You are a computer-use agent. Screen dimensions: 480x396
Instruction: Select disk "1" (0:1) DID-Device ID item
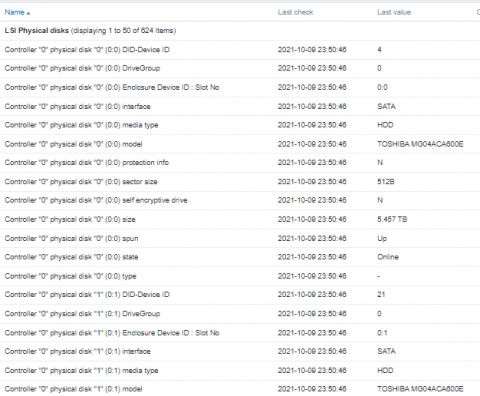pyautogui.click(x=87, y=294)
